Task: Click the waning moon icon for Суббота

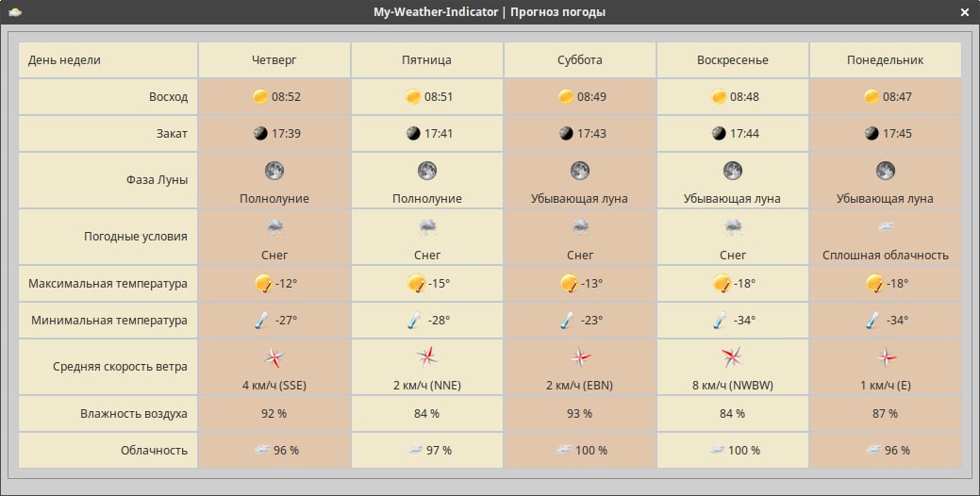Action: click(580, 170)
